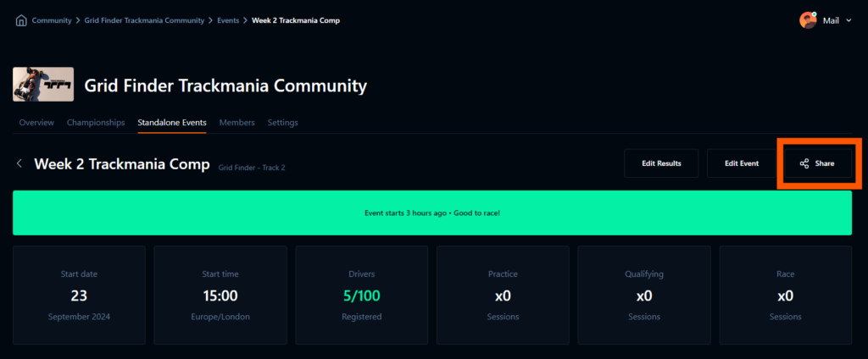Click the home icon in breadcrumb
The width and height of the screenshot is (868, 359).
click(x=21, y=20)
